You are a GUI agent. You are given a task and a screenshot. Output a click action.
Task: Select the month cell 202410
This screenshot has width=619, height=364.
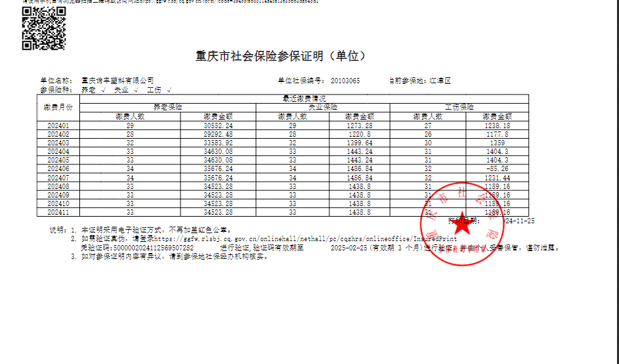[58, 204]
